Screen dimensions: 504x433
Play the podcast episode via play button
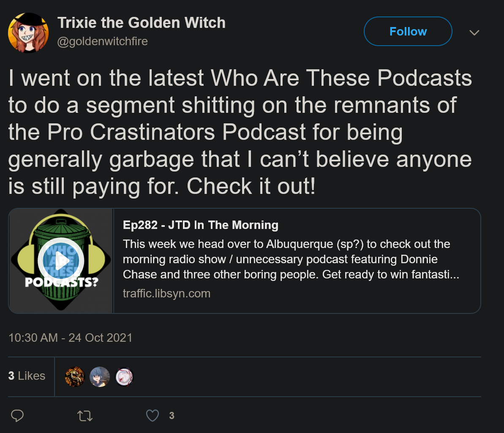tap(61, 261)
